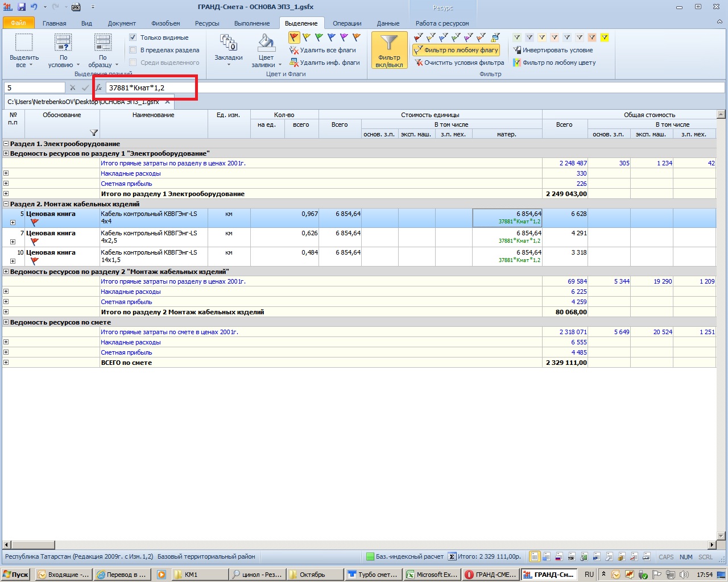Collapse Раздел 1. Электрооборудование section
728x582 pixels.
point(6,144)
